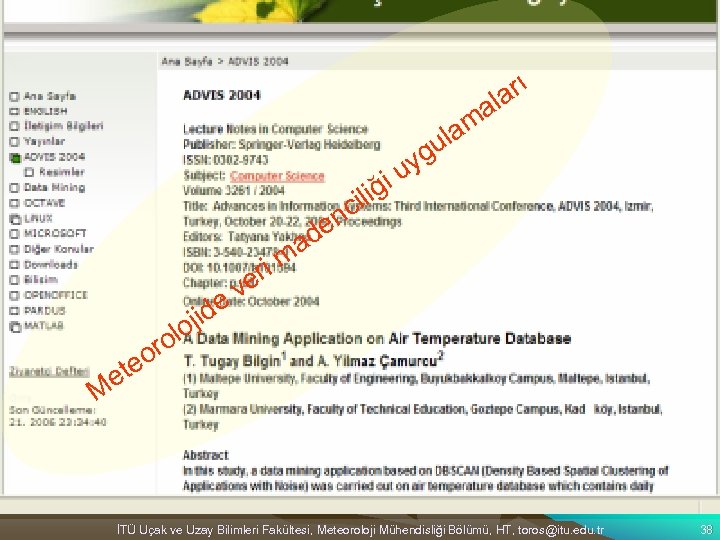Screen dimensions: 720x540
Task: Click the box icon beside OCTAVE
Action: [x=14, y=203]
